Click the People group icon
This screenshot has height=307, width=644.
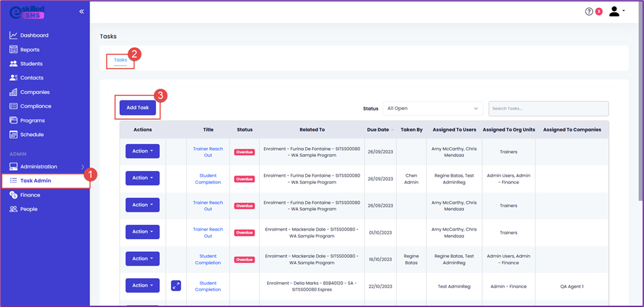[x=13, y=209]
